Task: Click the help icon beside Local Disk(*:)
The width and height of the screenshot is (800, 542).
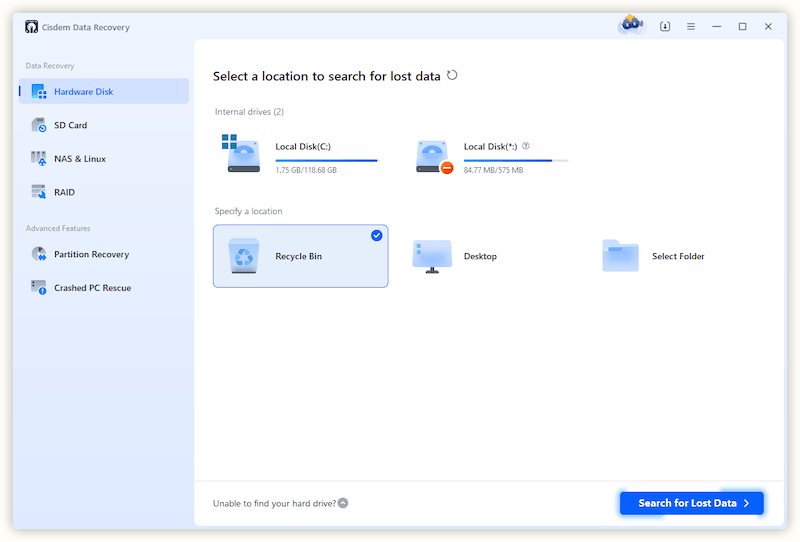Action: click(x=526, y=146)
